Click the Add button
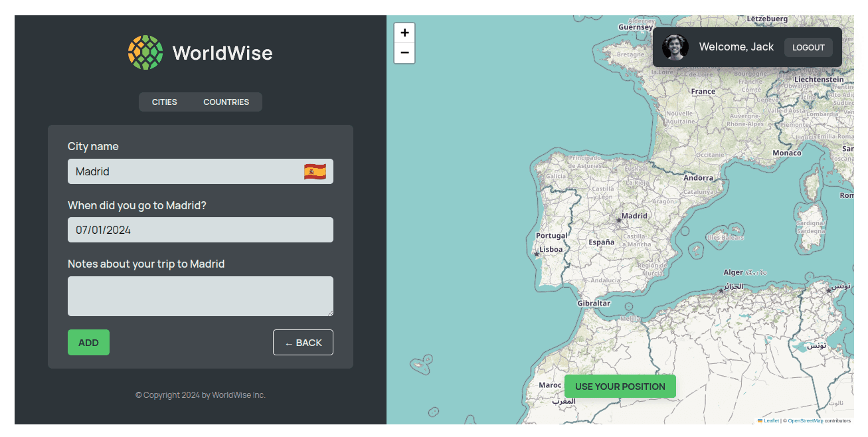The width and height of the screenshot is (868, 437). coord(88,343)
